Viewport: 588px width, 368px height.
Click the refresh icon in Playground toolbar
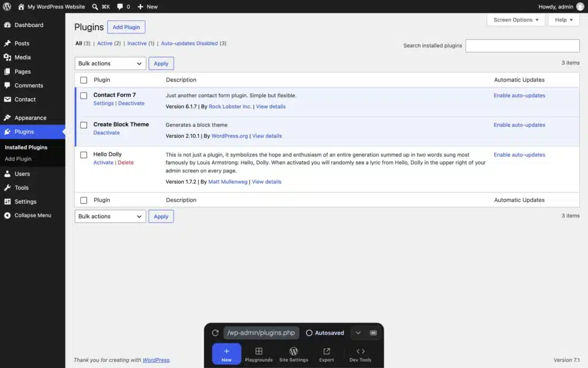215,333
